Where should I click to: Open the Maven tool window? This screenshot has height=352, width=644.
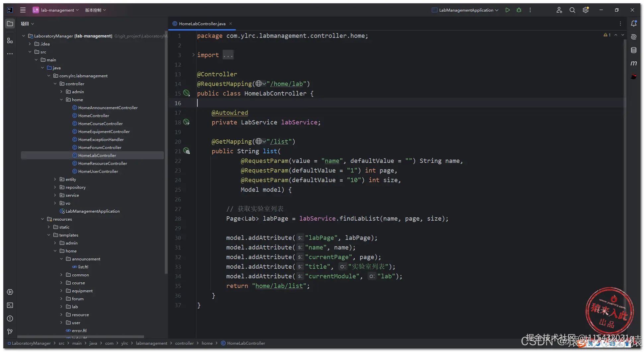pos(634,63)
